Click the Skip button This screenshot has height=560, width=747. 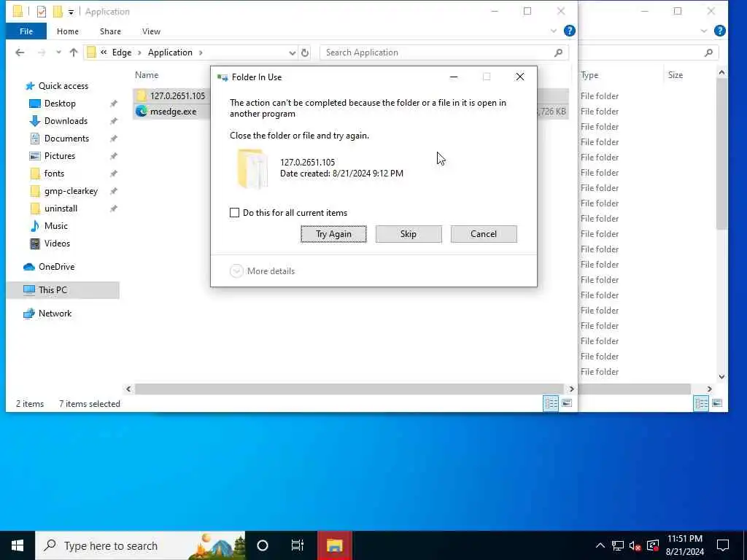click(409, 234)
